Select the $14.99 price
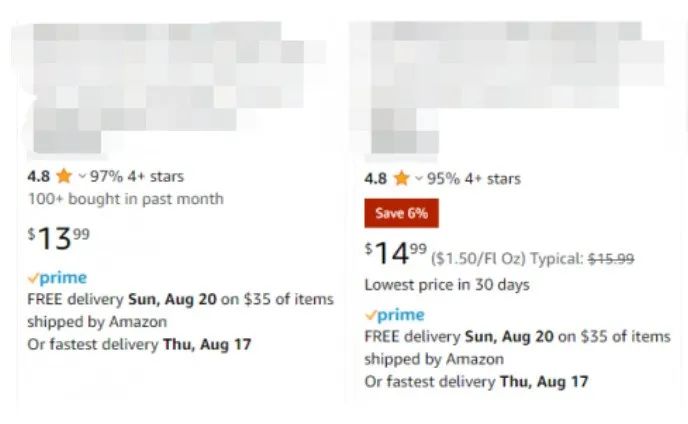Screen dimensions: 688x424 pyautogui.click(x=395, y=253)
